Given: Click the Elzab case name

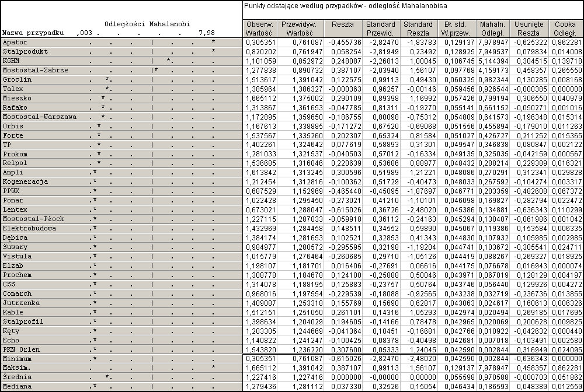Looking at the screenshot, I should point(13,265).
